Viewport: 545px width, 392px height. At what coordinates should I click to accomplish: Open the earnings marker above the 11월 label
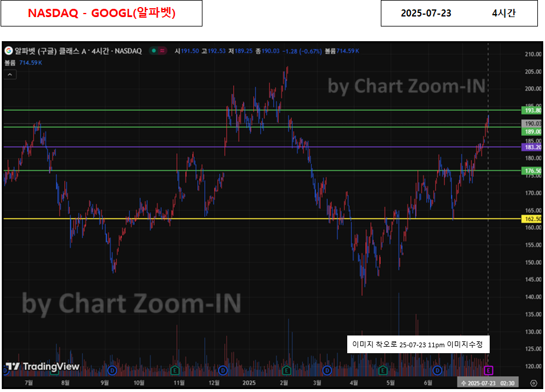tap(175, 370)
